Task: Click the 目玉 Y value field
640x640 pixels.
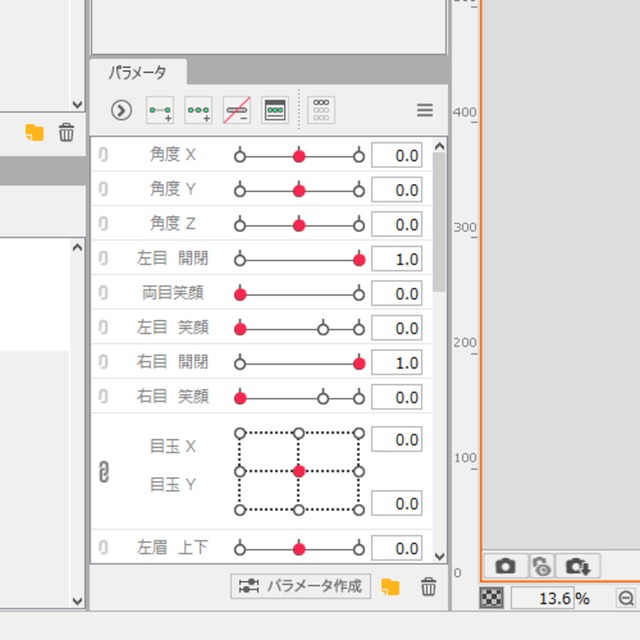Action: [397, 503]
